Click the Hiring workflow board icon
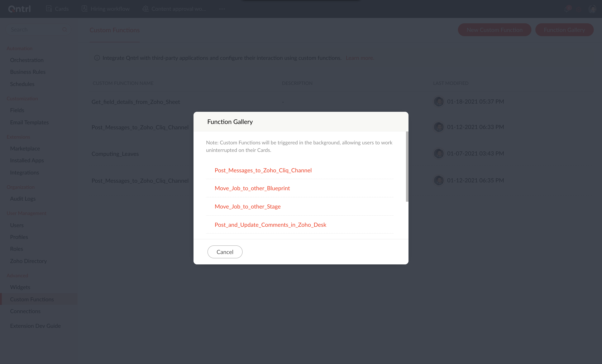The image size is (602, 364). (85, 9)
